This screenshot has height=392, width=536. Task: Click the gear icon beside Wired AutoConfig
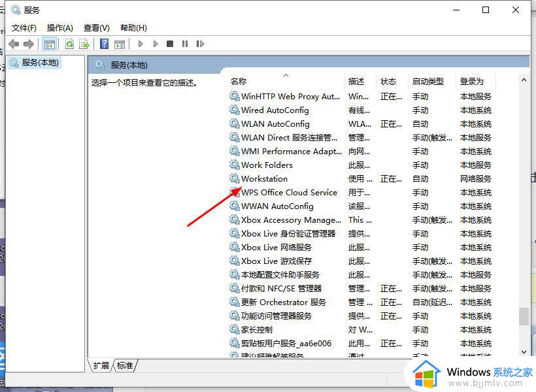[234, 110]
